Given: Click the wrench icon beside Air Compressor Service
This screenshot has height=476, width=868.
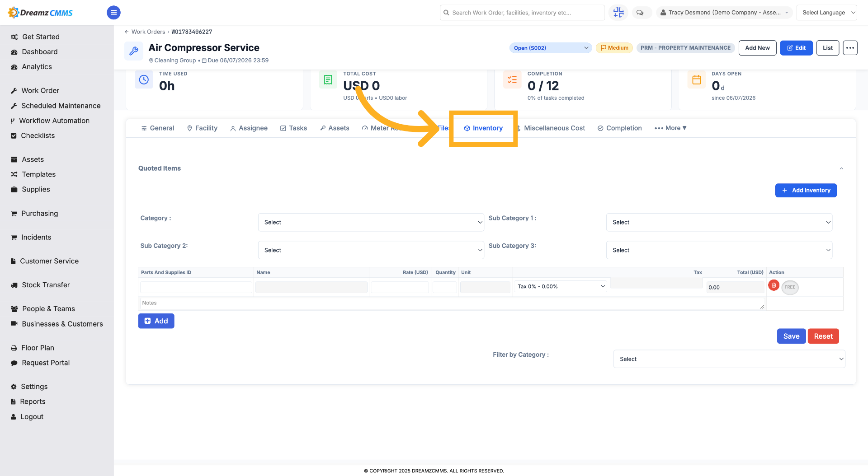Looking at the screenshot, I should click(x=134, y=51).
